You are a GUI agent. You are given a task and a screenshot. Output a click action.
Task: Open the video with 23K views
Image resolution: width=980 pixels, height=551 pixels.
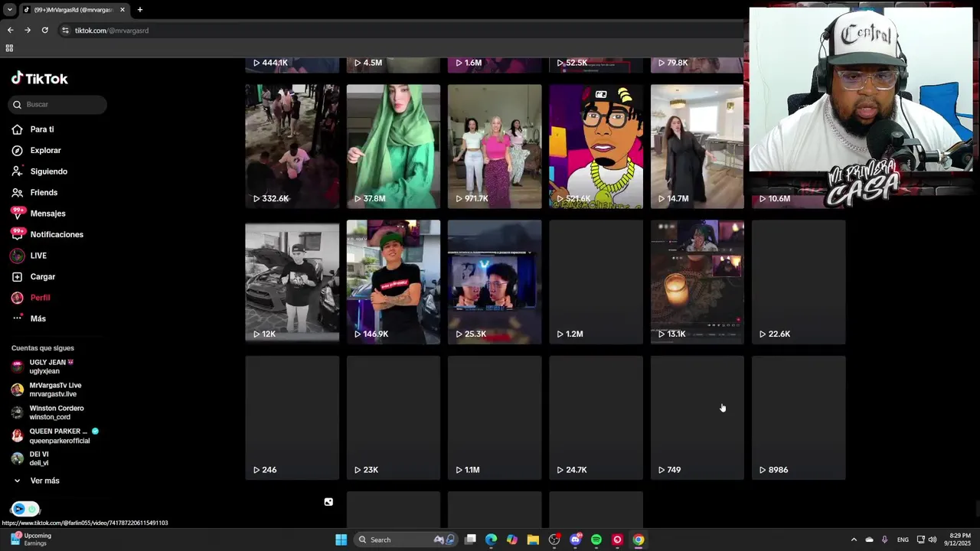[x=394, y=418]
